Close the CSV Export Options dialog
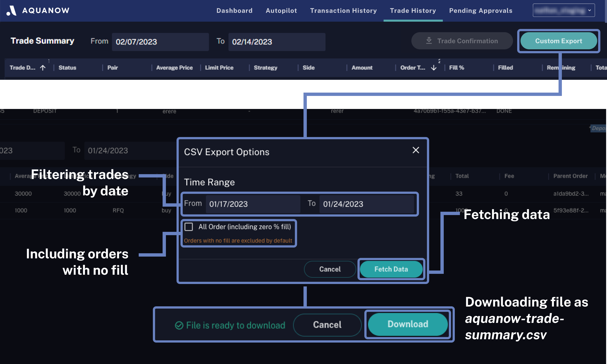The image size is (607, 364). [x=416, y=150]
